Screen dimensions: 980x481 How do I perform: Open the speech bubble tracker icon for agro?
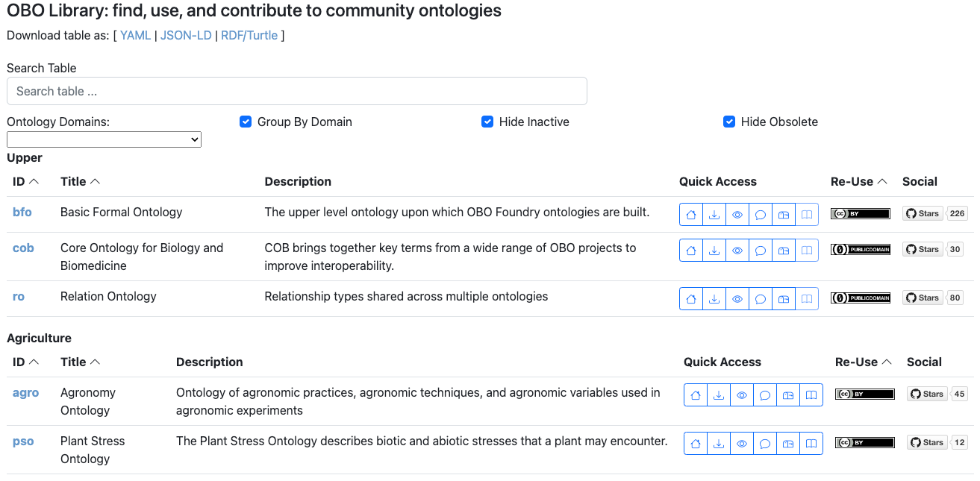(765, 395)
